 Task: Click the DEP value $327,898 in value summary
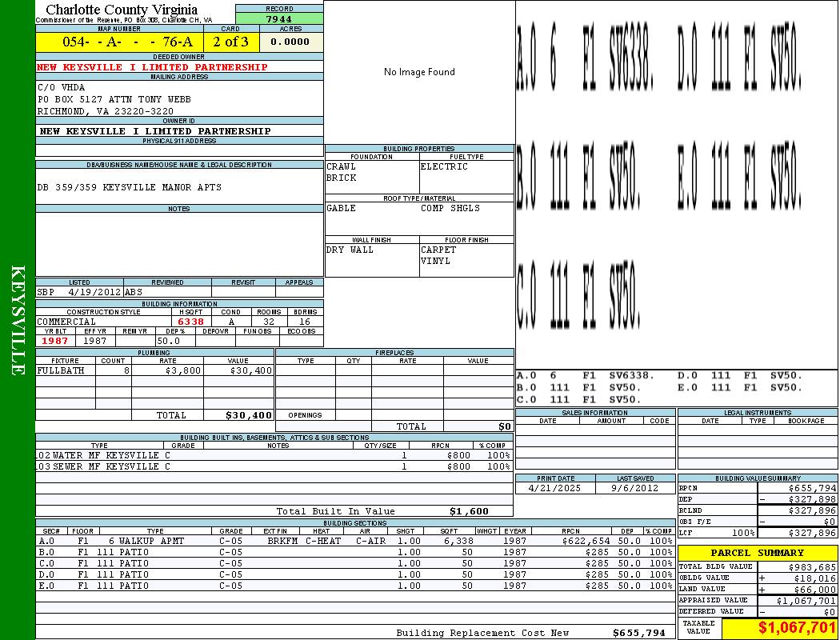pos(812,500)
